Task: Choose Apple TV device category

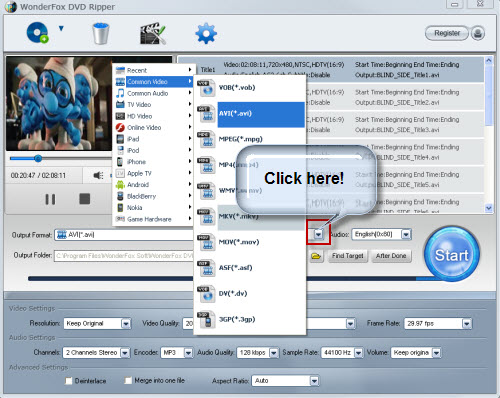Action: (x=153, y=173)
